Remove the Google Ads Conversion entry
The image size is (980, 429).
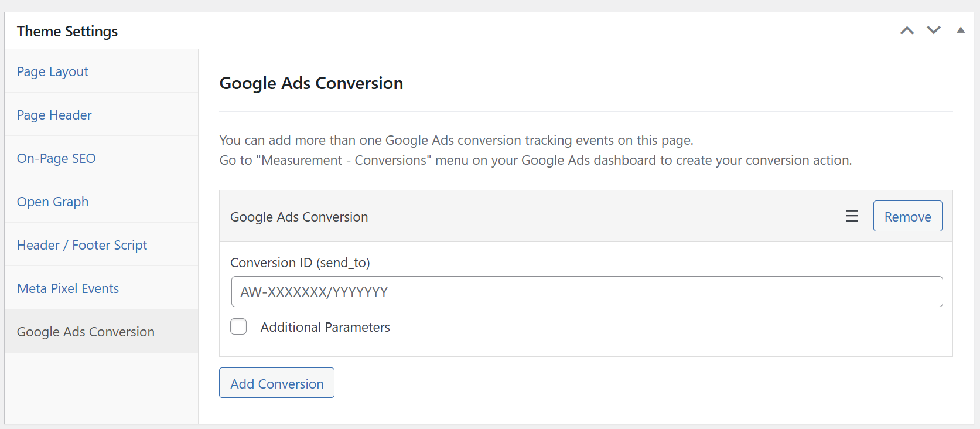(907, 216)
